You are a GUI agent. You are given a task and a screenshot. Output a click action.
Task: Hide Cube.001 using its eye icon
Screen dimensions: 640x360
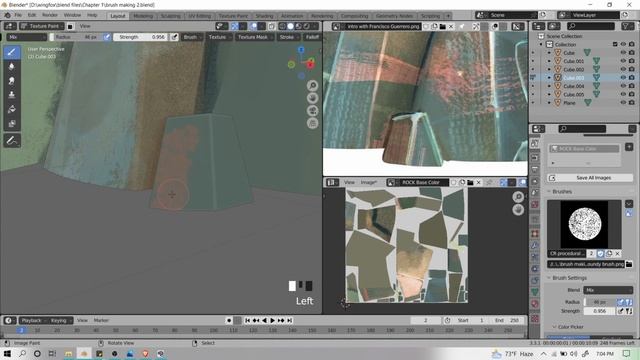click(623, 61)
